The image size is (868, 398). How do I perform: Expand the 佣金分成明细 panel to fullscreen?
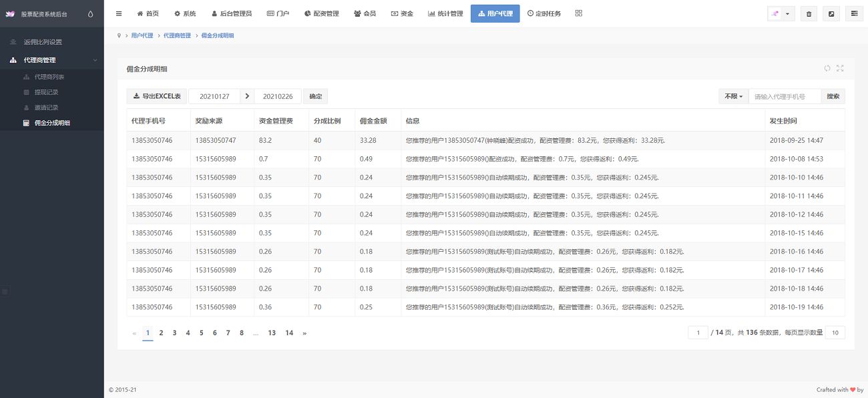840,68
